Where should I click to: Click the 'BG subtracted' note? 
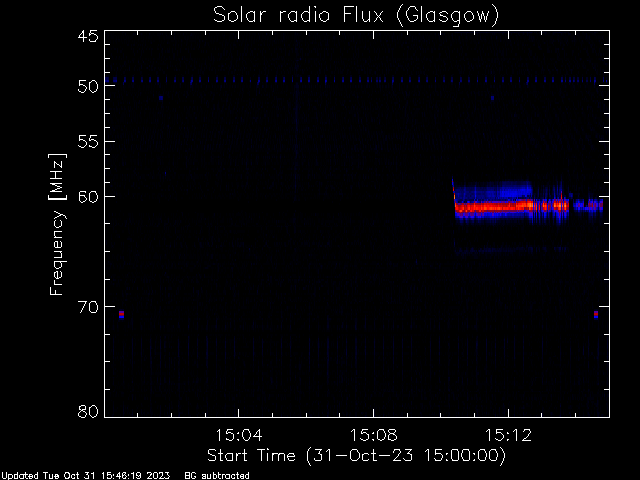(x=217, y=476)
